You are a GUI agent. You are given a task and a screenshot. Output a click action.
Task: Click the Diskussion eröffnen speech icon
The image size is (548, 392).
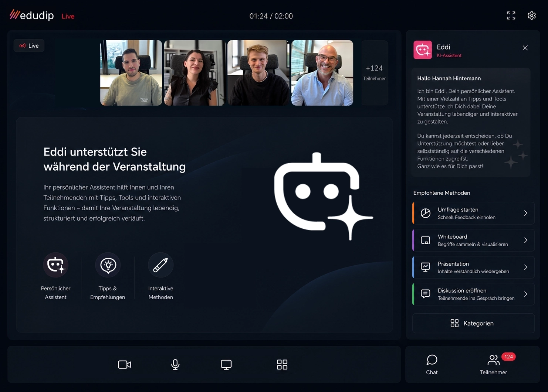[x=426, y=294]
